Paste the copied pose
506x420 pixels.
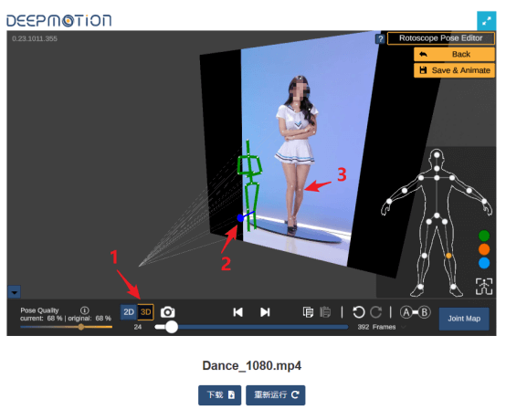325,312
